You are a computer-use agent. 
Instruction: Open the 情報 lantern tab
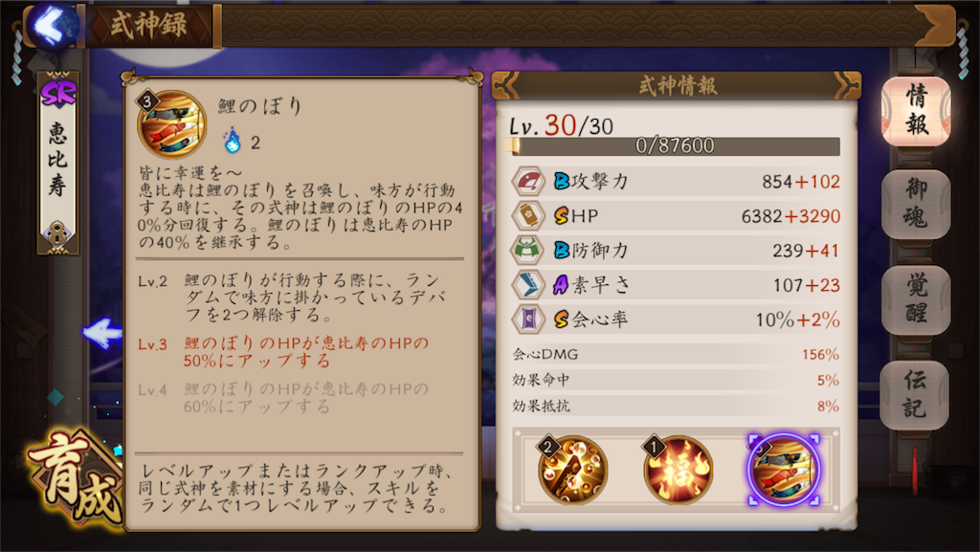click(916, 111)
